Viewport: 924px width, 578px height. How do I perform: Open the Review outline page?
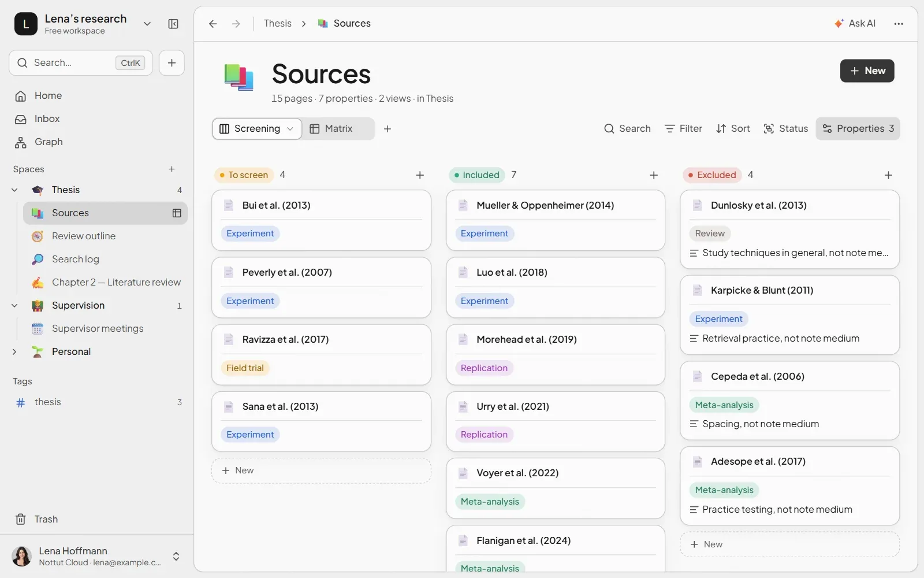[x=105, y=236]
